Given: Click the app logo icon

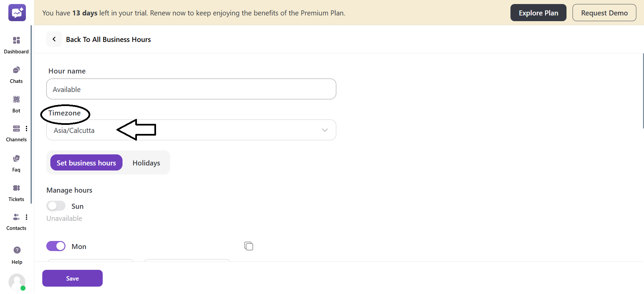Looking at the screenshot, I should point(17,13).
